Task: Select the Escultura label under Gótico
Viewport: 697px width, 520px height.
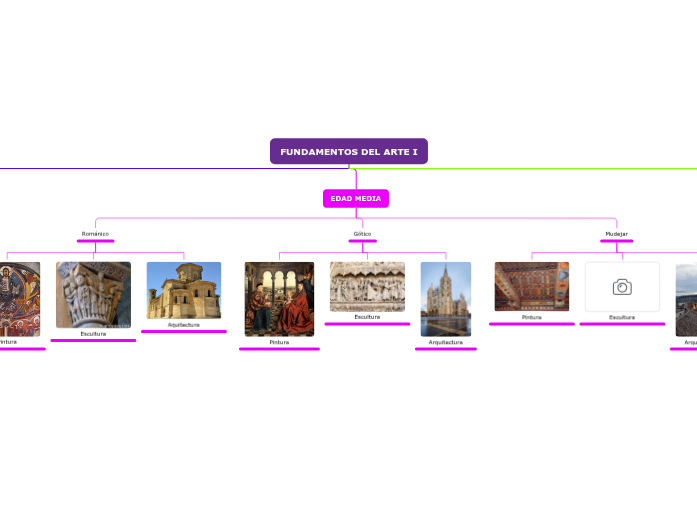Action: 367,317
